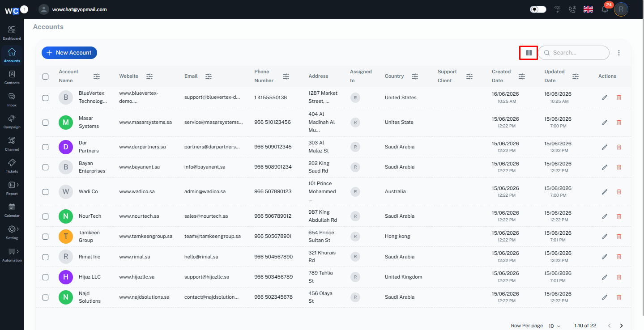Click the green N avatar for NourTech

tap(66, 216)
